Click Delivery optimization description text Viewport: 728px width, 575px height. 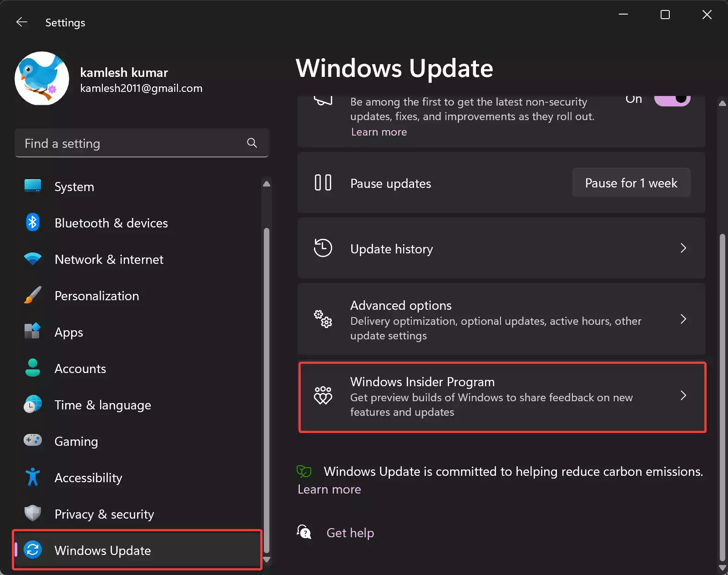pyautogui.click(x=495, y=328)
